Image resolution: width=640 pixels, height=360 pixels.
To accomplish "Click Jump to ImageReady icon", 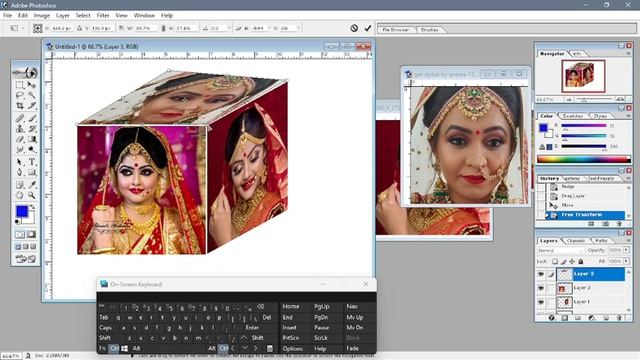I will pos(25,259).
